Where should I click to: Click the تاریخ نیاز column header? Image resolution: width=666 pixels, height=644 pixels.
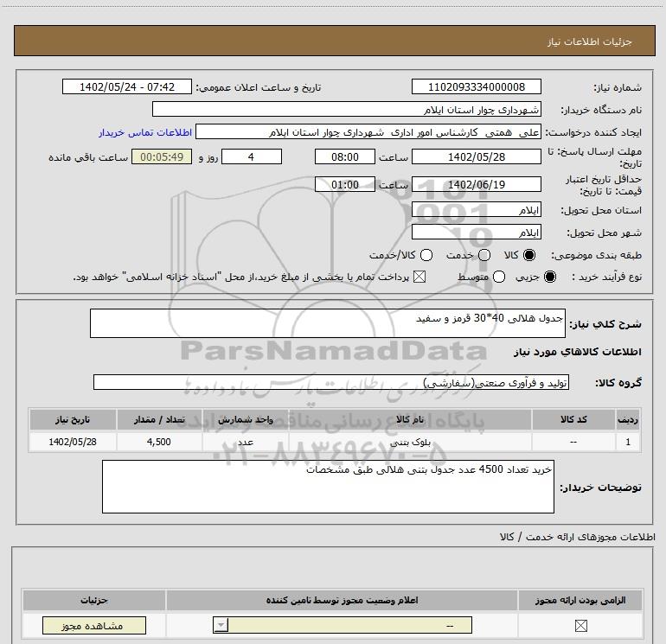point(73,419)
